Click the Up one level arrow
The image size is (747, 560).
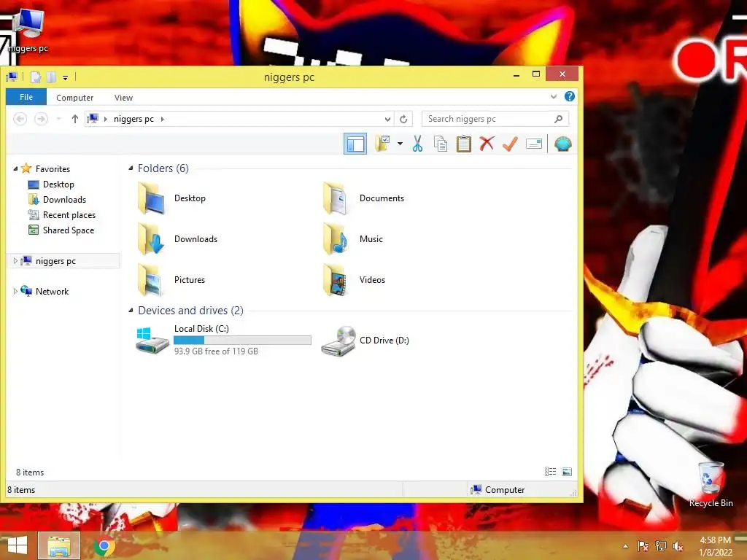[75, 119]
